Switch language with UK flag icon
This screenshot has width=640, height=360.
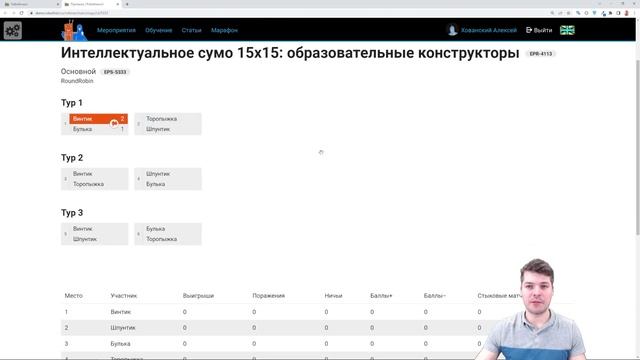tap(567, 30)
